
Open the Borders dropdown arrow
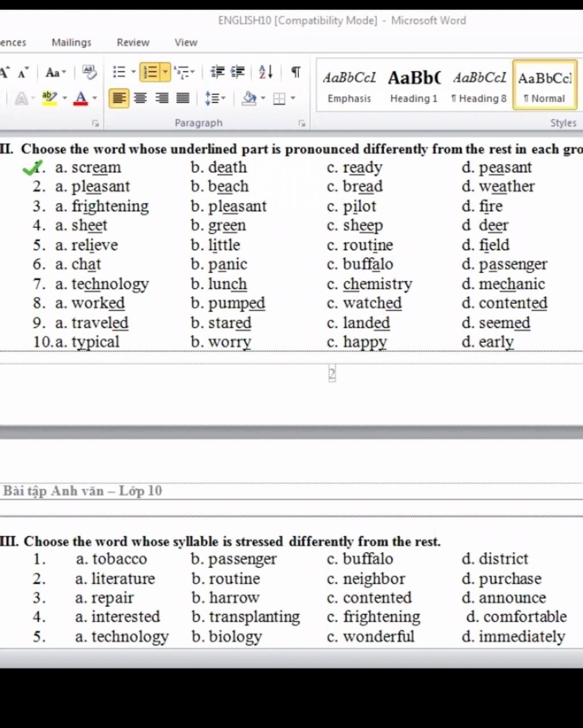point(293,99)
